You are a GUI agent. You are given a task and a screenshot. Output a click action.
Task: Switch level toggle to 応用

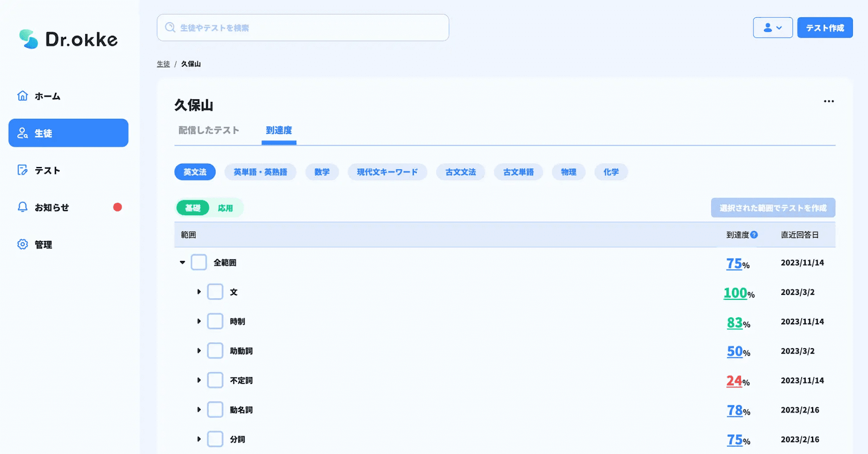point(225,208)
